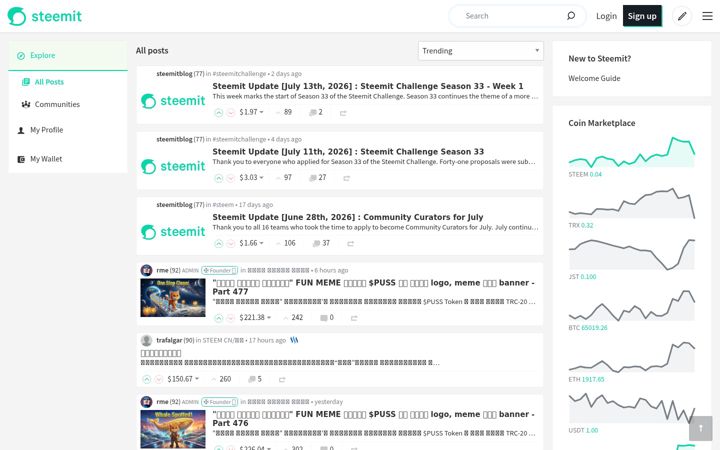720x450 pixels.
Task: Downvote the July 13th Steemit Update post
Action: pos(231,112)
